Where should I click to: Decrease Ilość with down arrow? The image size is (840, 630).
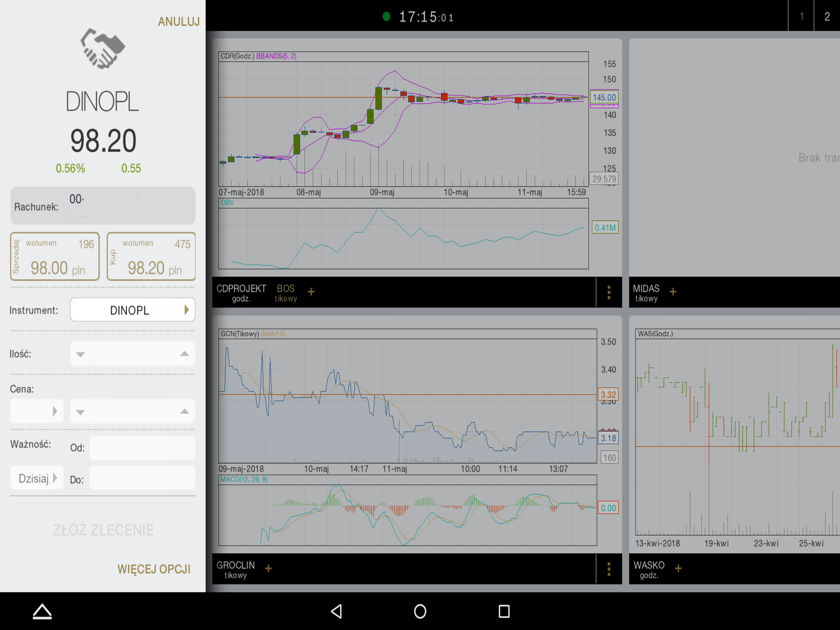pyautogui.click(x=80, y=354)
